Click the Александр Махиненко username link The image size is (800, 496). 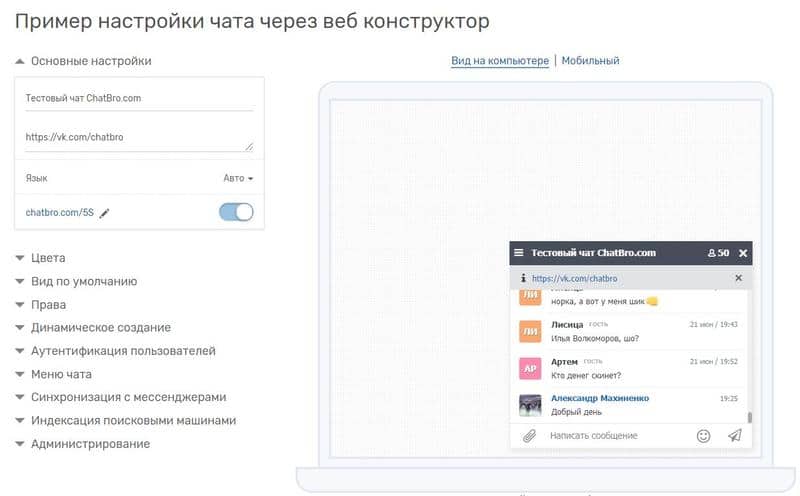[600, 398]
